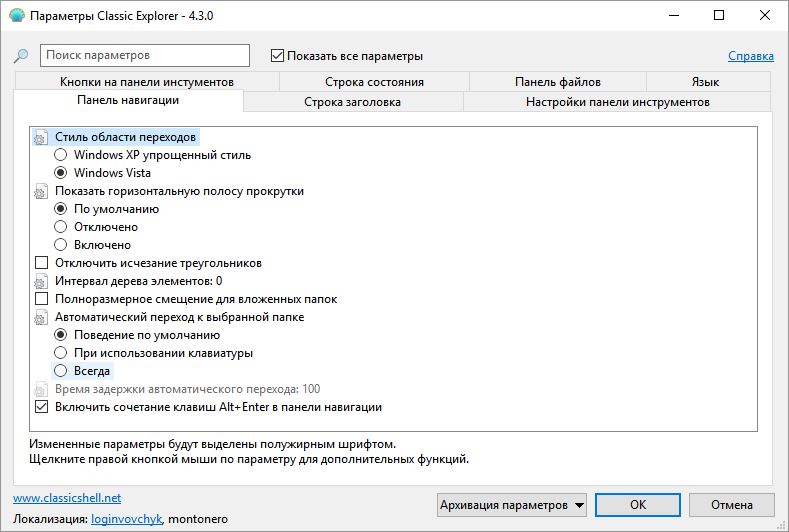Screen dimensions: 789x532
Task: Click the Classic Explorer shell icon in title bar
Action: (16, 16)
